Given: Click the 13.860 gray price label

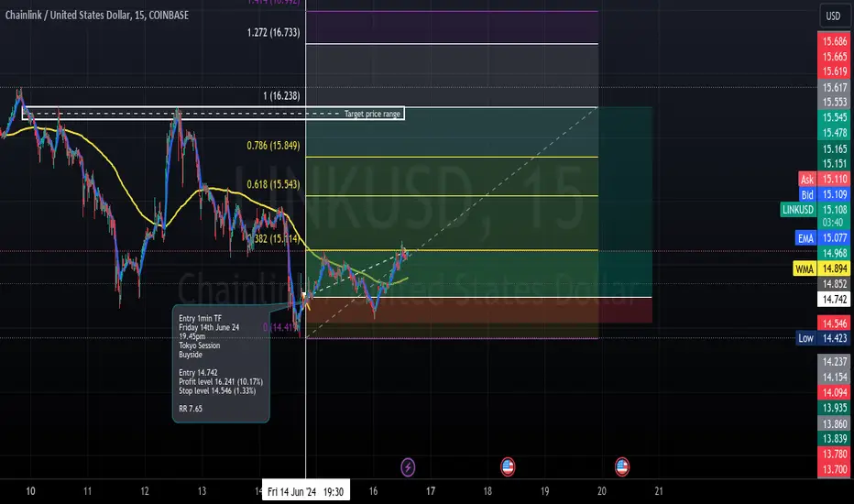Looking at the screenshot, I should coord(834,424).
